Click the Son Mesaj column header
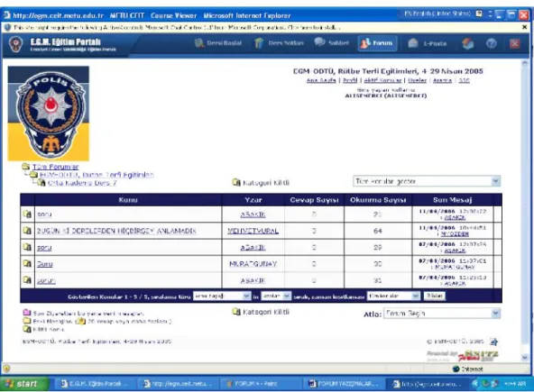The image size is (534, 392). pos(452,200)
